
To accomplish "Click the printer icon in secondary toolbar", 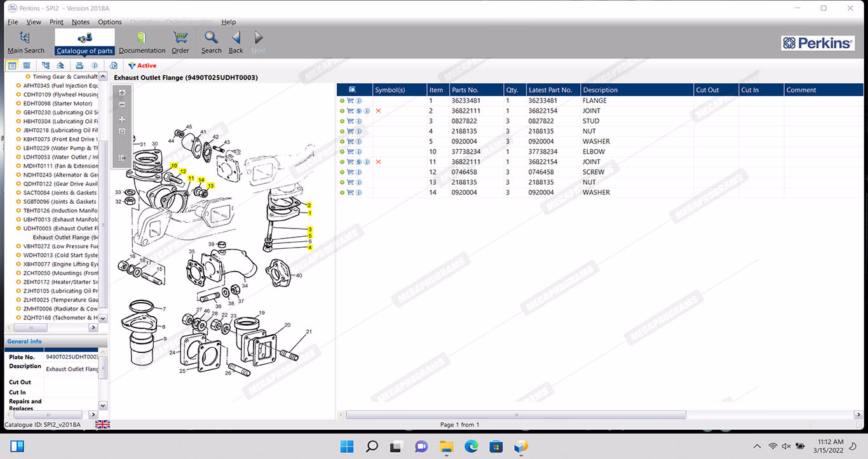I will (x=79, y=65).
